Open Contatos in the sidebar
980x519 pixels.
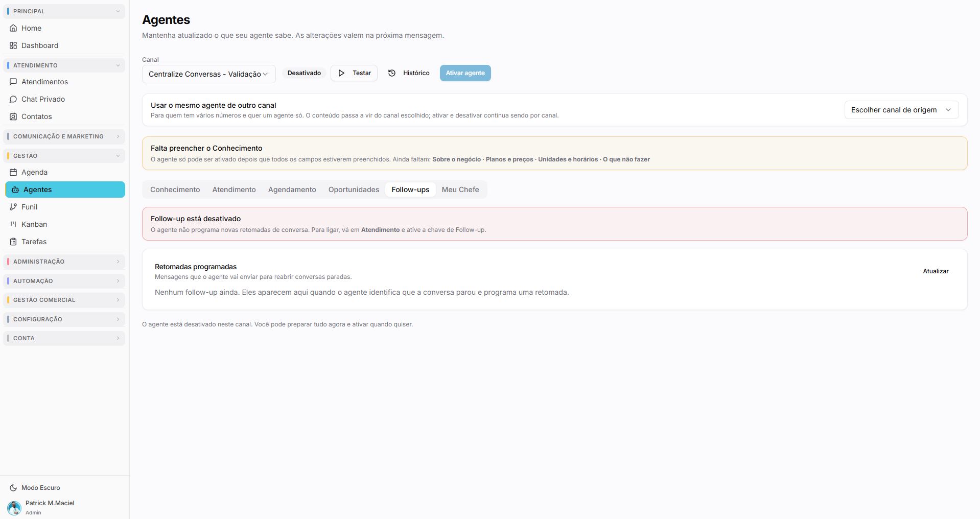click(x=64, y=116)
